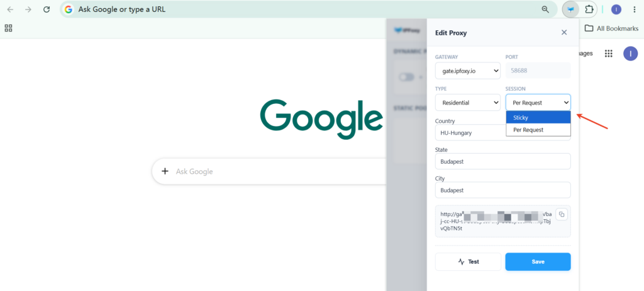This screenshot has width=644, height=291.
Task: Click the Google logo
Action: (321, 120)
